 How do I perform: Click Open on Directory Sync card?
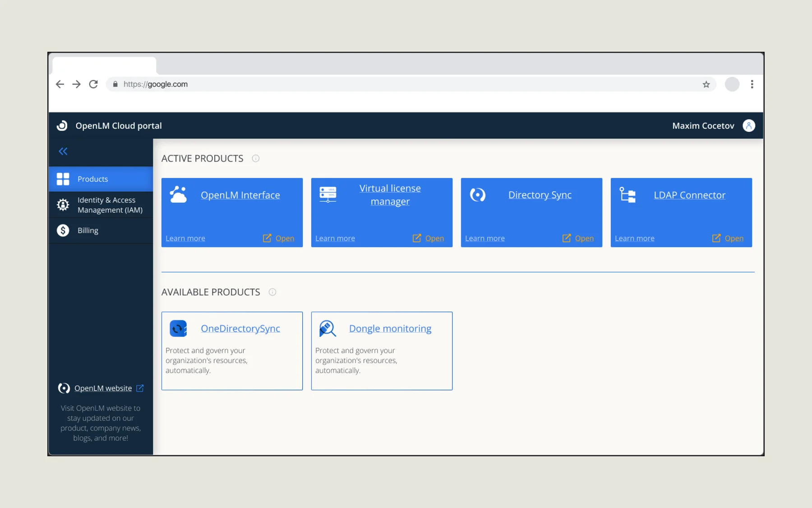coord(578,238)
